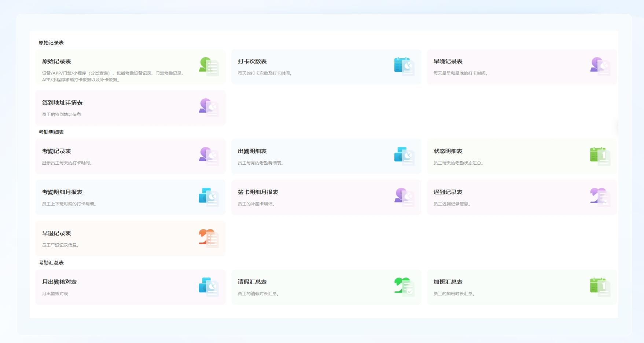The image size is (644, 343).
Task: Click the 打卡次数表 blue icon
Action: (404, 67)
